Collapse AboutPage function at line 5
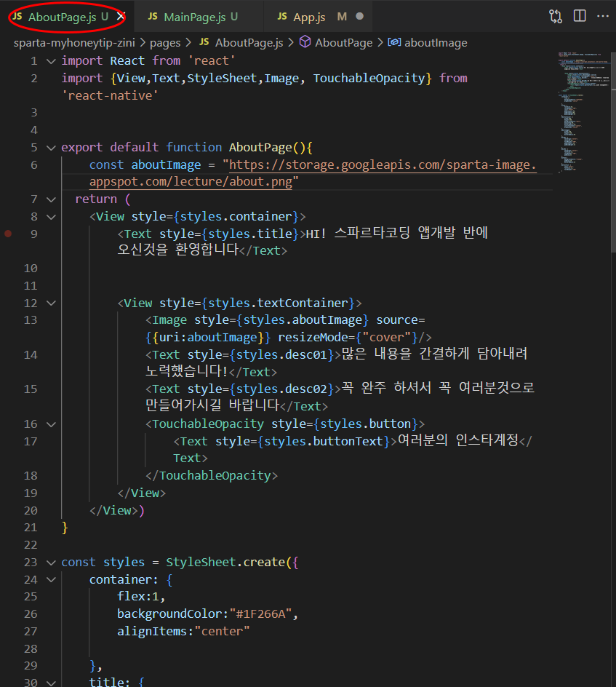The image size is (616, 687). [51, 148]
